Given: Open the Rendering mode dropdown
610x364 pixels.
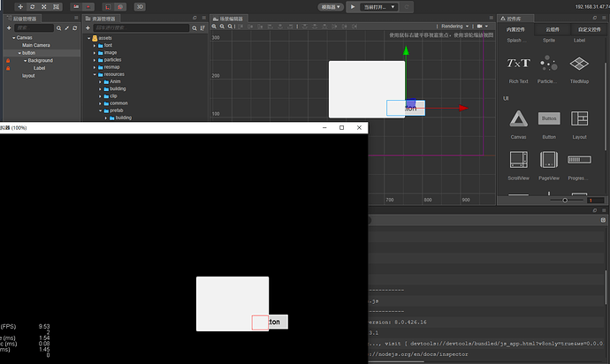Looking at the screenshot, I should tap(454, 26).
